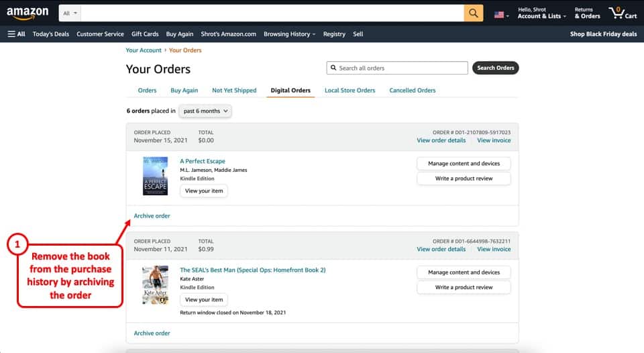
Task: Focus the main Amazon search field
Action: (x=272, y=13)
